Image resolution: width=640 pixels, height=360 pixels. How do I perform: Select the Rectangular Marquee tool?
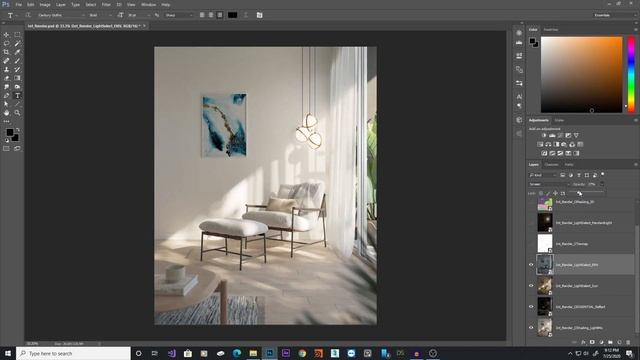click(17, 35)
